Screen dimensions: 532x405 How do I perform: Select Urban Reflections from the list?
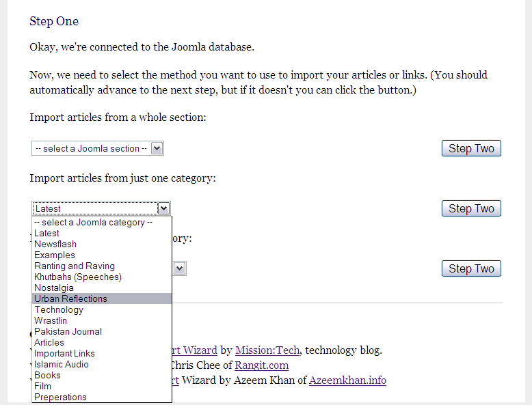[x=70, y=298]
